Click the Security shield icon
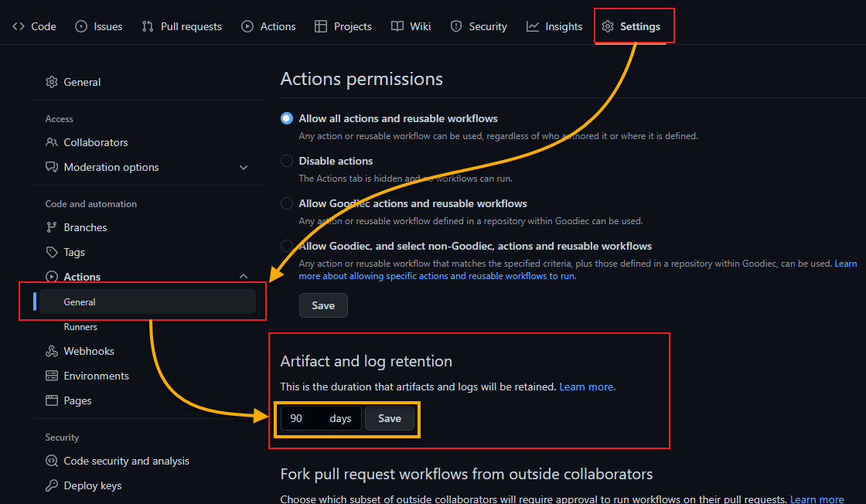The image size is (866, 504). click(456, 26)
